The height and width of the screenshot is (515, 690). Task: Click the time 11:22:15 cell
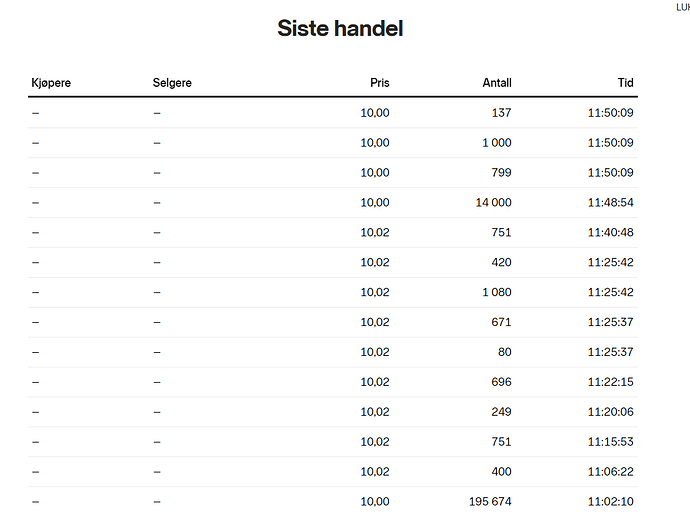(x=611, y=382)
